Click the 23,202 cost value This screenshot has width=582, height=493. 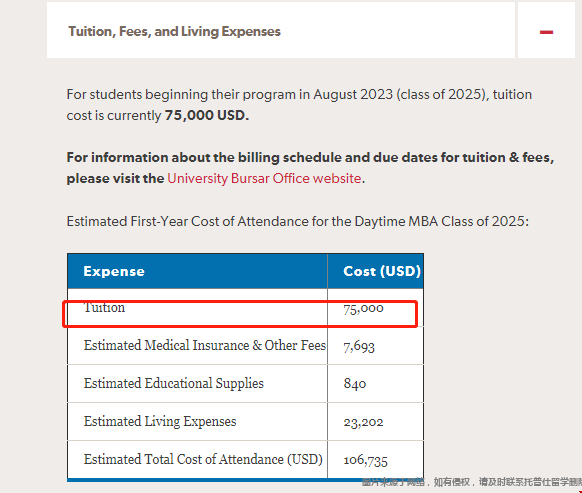pyautogui.click(x=363, y=422)
